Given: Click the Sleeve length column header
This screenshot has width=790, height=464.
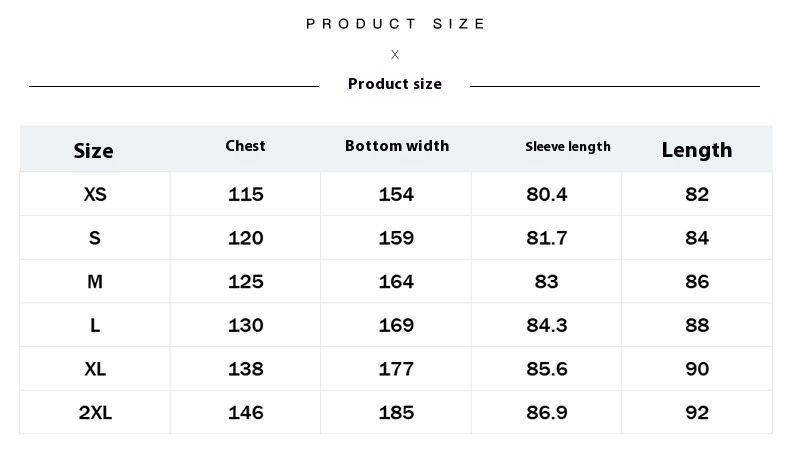Looking at the screenshot, I should point(568,147).
